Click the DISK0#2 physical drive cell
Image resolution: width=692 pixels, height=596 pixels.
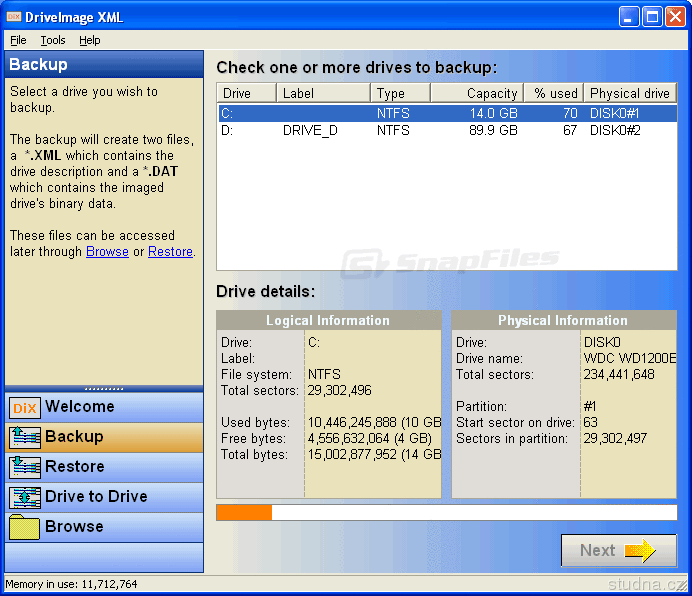(x=615, y=130)
